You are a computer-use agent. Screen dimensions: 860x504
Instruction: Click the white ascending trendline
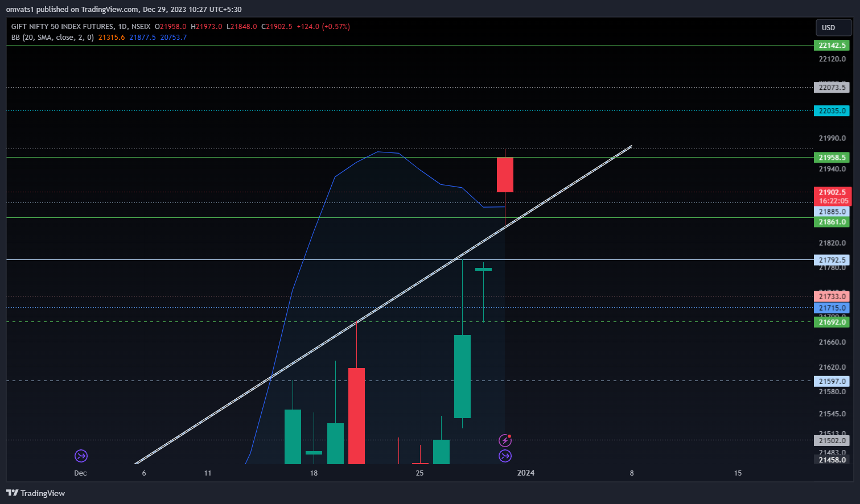click(382, 305)
